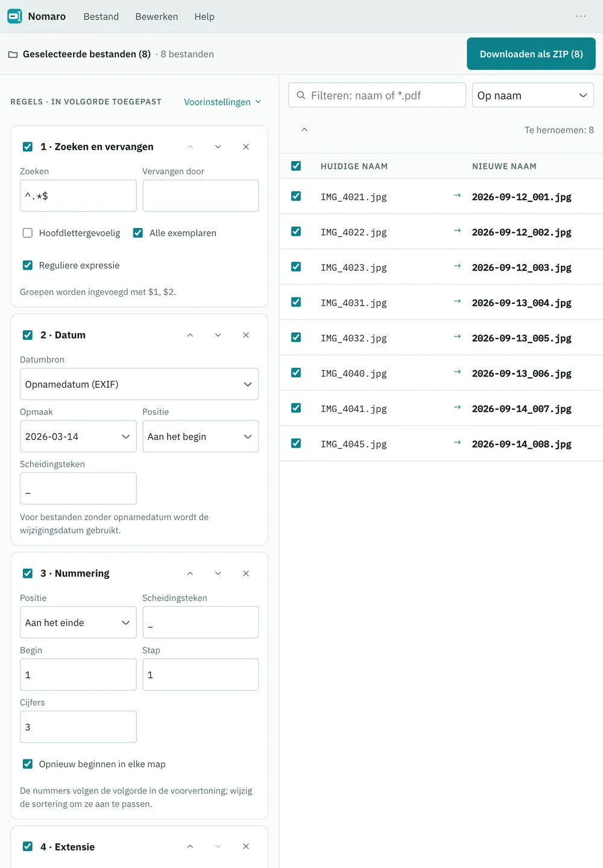Click the search magnifier icon in filter
The image size is (603, 868).
(x=301, y=95)
